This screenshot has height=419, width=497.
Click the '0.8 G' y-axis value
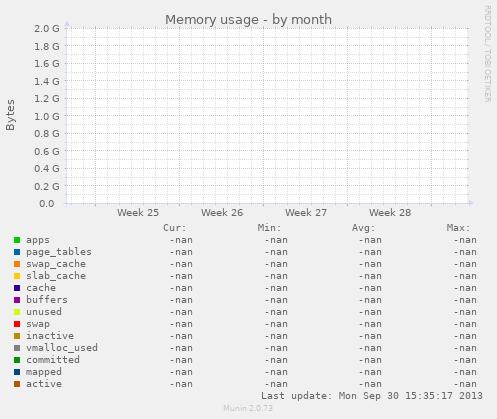pyautogui.click(x=47, y=134)
